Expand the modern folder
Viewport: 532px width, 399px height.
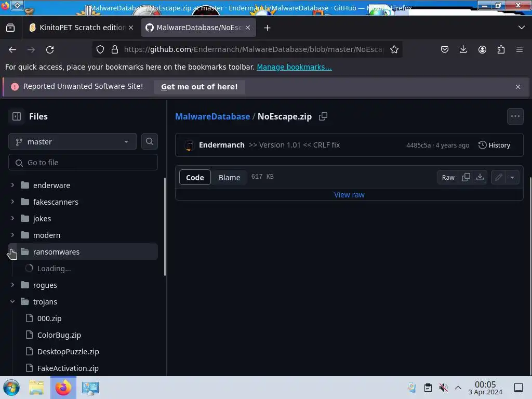click(x=12, y=235)
